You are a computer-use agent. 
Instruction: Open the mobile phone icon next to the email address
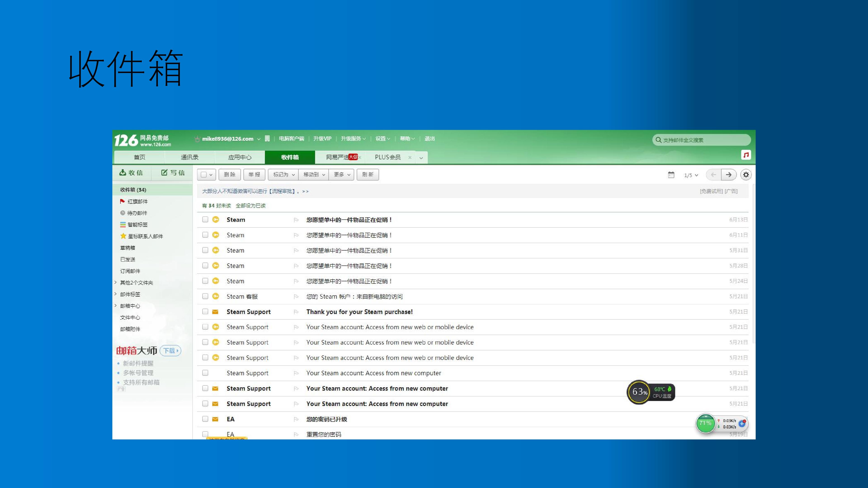267,138
